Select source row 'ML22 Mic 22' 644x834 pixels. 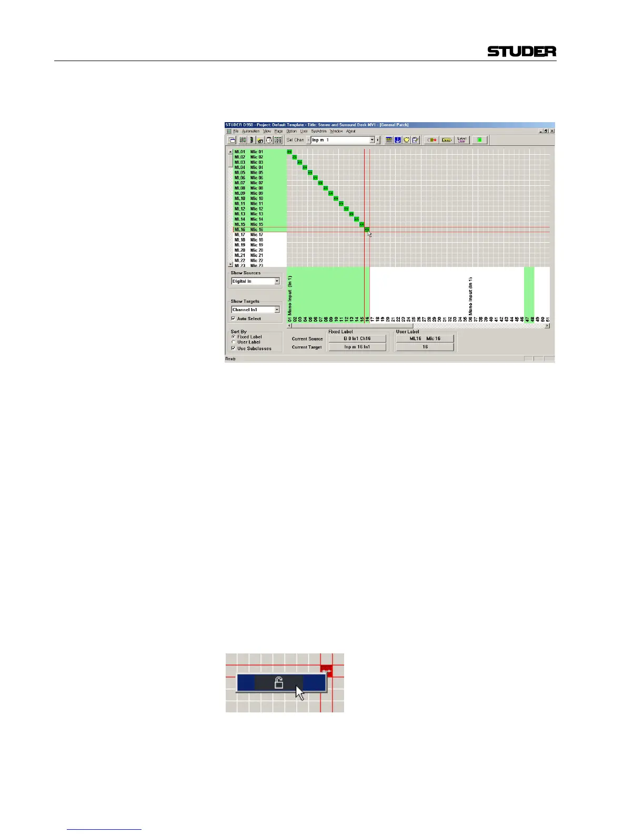[x=260, y=261]
